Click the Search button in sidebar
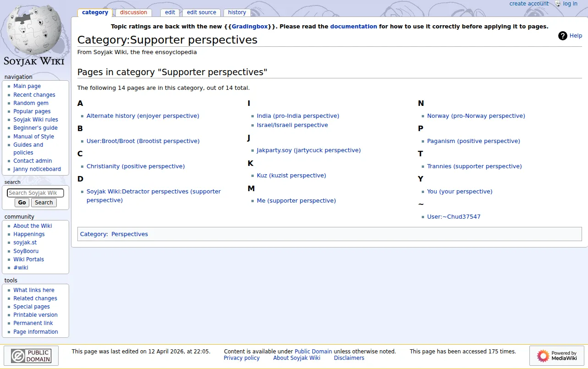588x369 pixels. coord(44,203)
